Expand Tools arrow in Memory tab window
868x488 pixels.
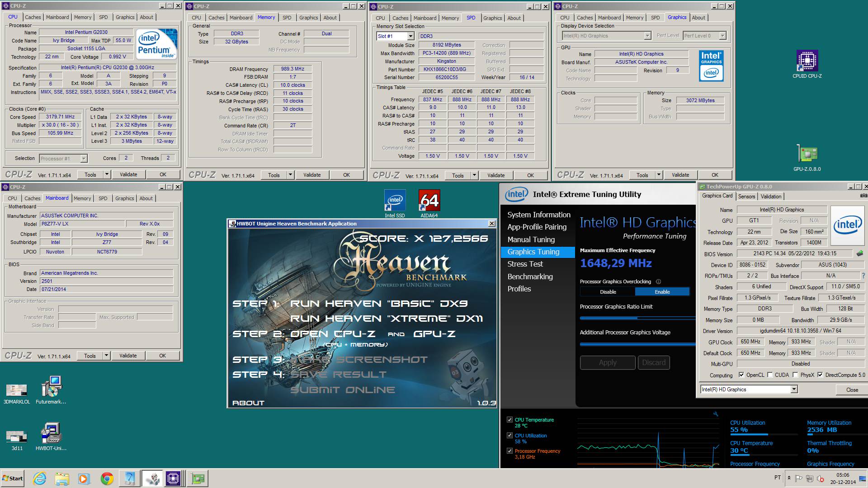[290, 175]
